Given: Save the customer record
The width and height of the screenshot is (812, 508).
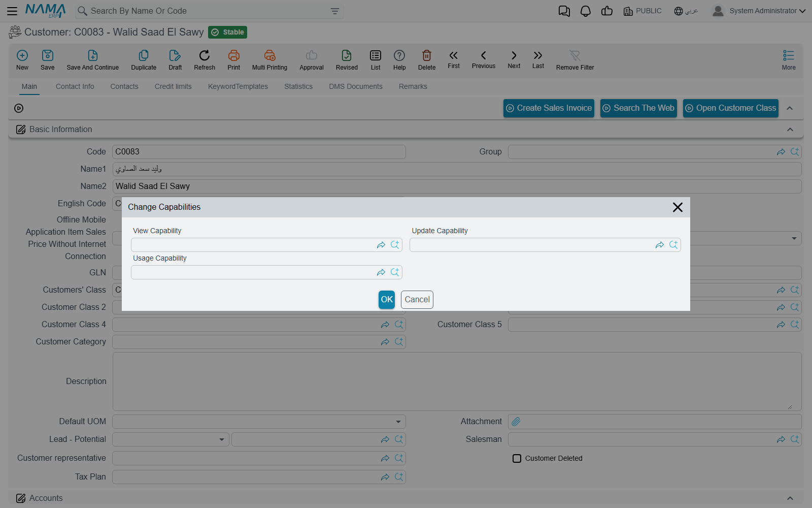Looking at the screenshot, I should [48, 60].
